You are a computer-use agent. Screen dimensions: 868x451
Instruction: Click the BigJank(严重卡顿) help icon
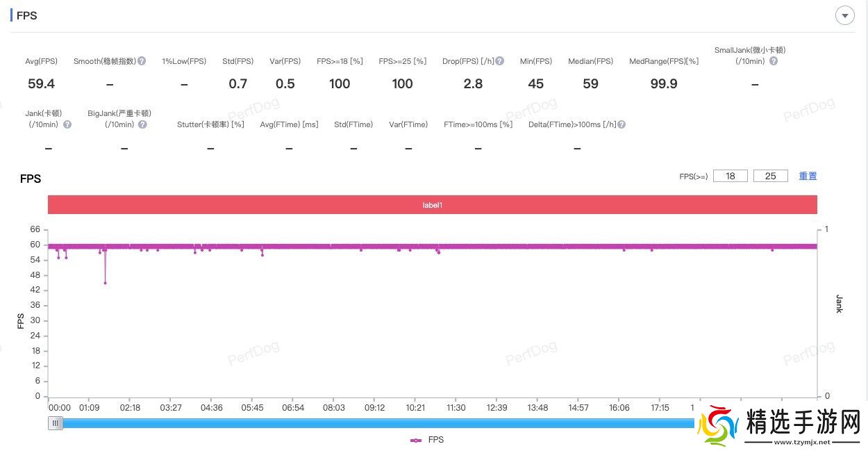pyautogui.click(x=142, y=124)
